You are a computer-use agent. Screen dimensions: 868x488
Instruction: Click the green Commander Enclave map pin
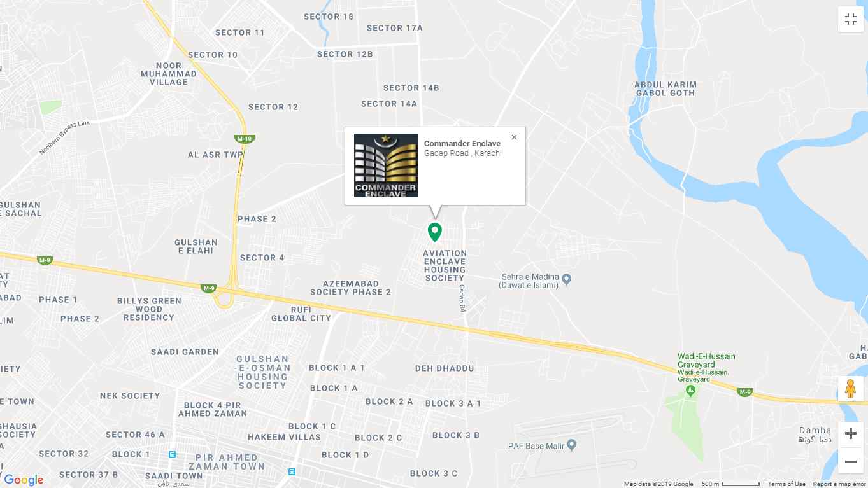point(434,232)
